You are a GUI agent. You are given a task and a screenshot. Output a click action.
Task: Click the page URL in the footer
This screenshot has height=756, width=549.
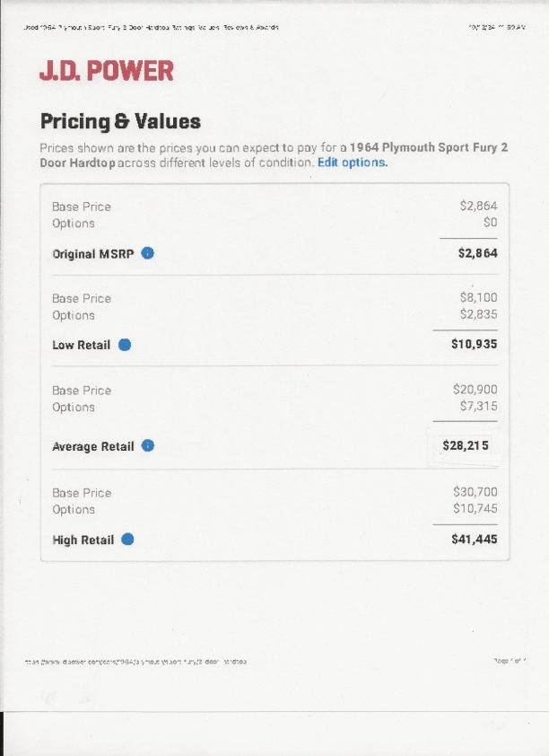coord(135,662)
